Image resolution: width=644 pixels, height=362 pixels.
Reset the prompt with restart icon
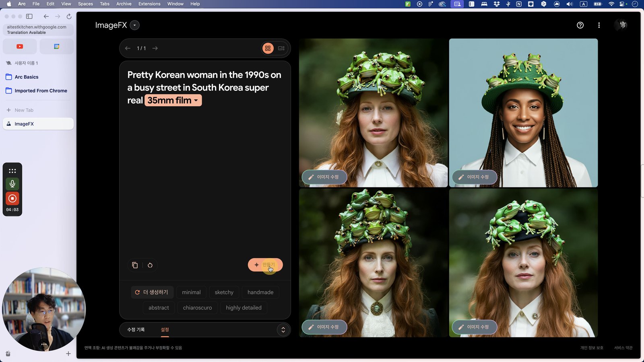point(150,265)
